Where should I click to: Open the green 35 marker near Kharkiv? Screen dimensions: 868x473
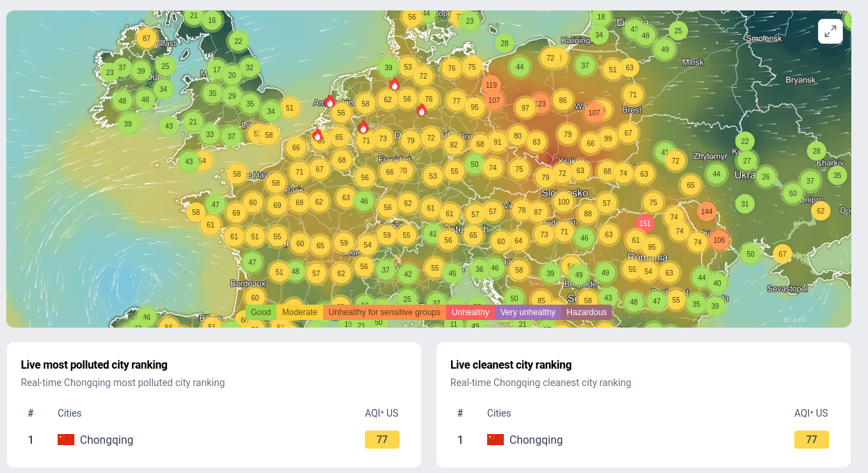pyautogui.click(x=837, y=175)
